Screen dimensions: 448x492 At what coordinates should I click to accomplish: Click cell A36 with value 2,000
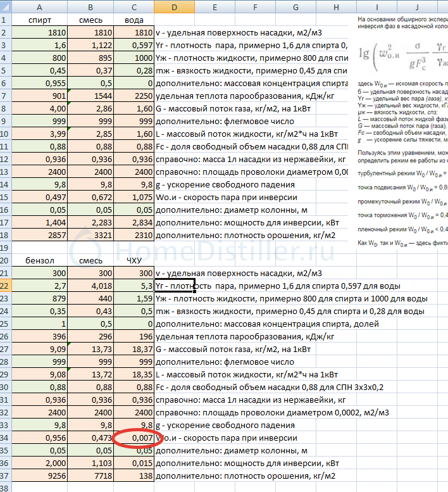pos(39,463)
